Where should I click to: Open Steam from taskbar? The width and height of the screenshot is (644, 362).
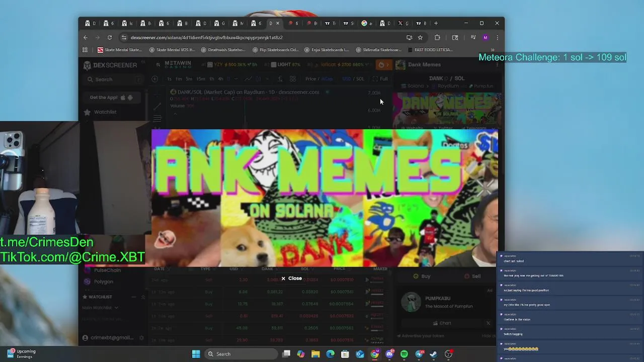pos(433,354)
